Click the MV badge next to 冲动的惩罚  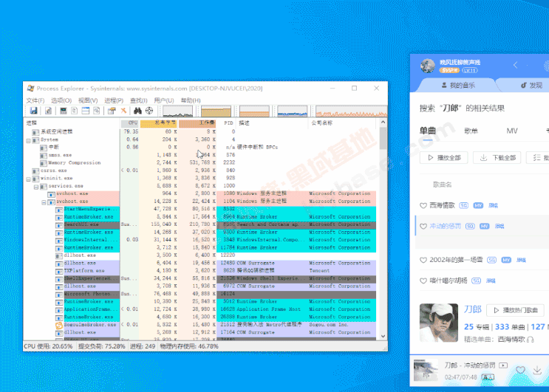pyautogui.click(x=485, y=226)
